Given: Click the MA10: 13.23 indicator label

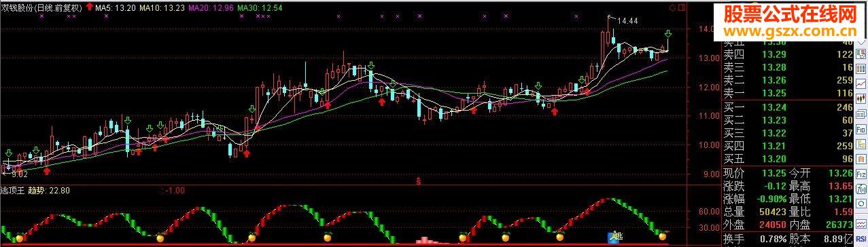Looking at the screenshot, I should 162,8.
